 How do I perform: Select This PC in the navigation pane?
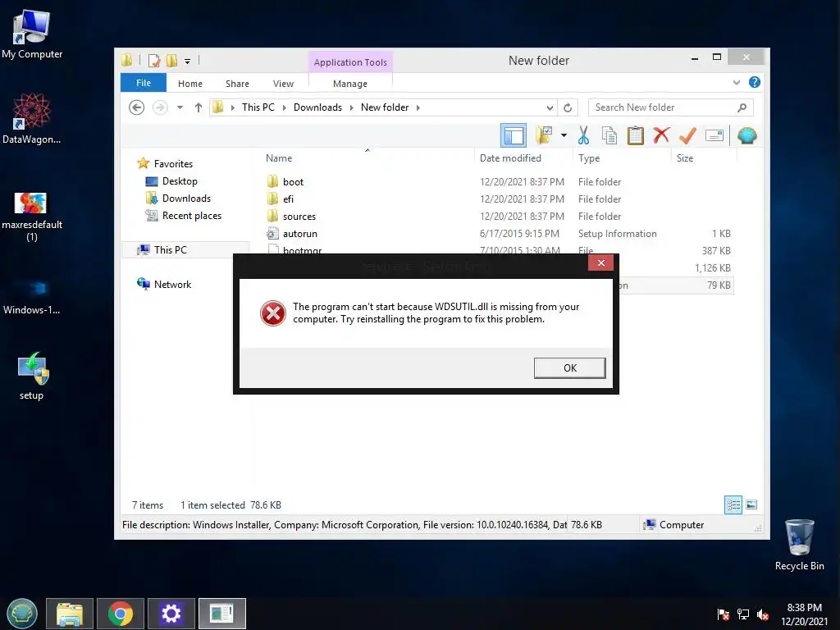171,249
